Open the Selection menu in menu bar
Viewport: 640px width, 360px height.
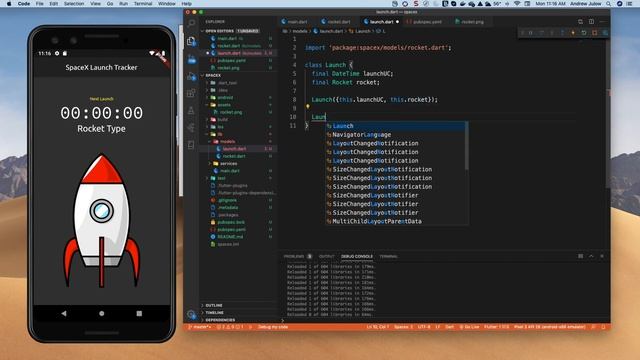(x=74, y=4)
